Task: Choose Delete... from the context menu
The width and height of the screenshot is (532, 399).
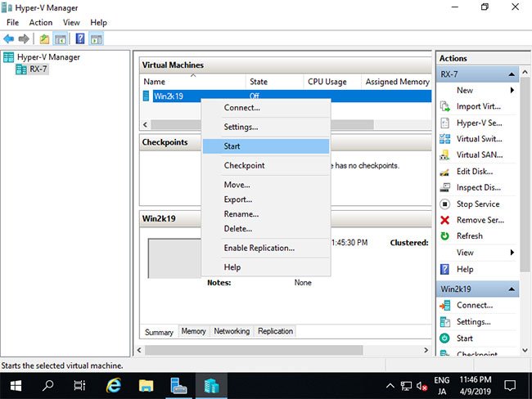Action: (x=266, y=229)
